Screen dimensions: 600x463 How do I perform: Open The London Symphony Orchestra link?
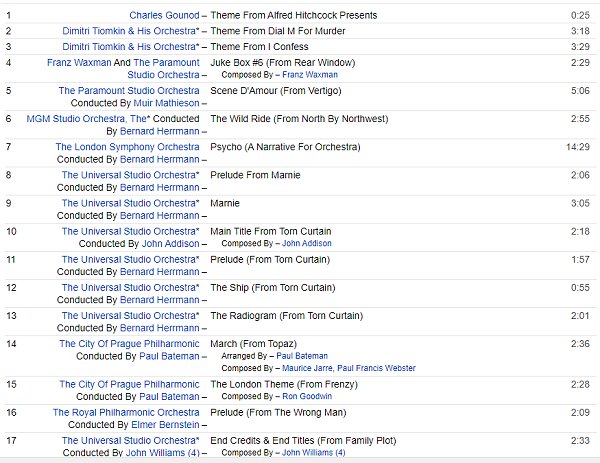point(127,147)
